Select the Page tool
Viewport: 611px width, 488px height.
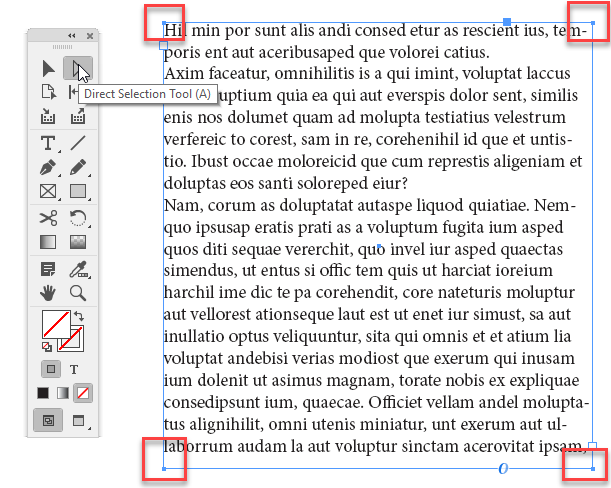(x=48, y=92)
